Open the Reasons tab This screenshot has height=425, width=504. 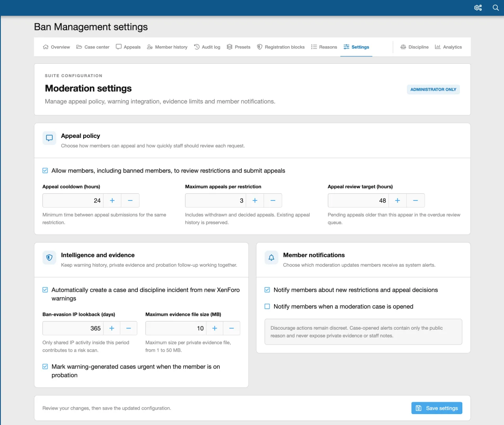[324, 47]
